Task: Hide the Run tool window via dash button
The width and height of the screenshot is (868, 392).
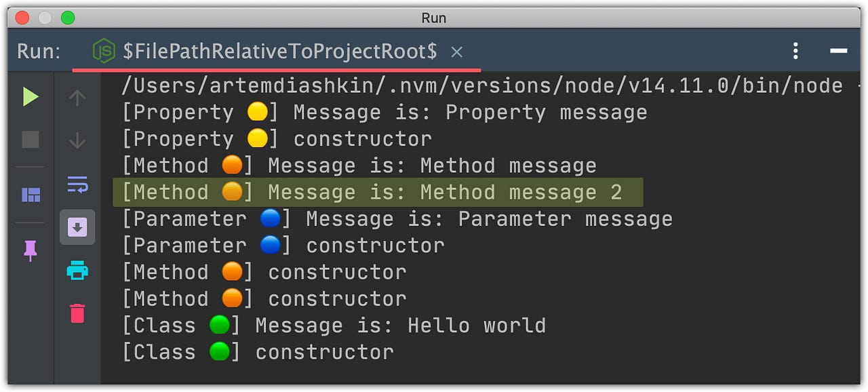Action: [x=839, y=51]
